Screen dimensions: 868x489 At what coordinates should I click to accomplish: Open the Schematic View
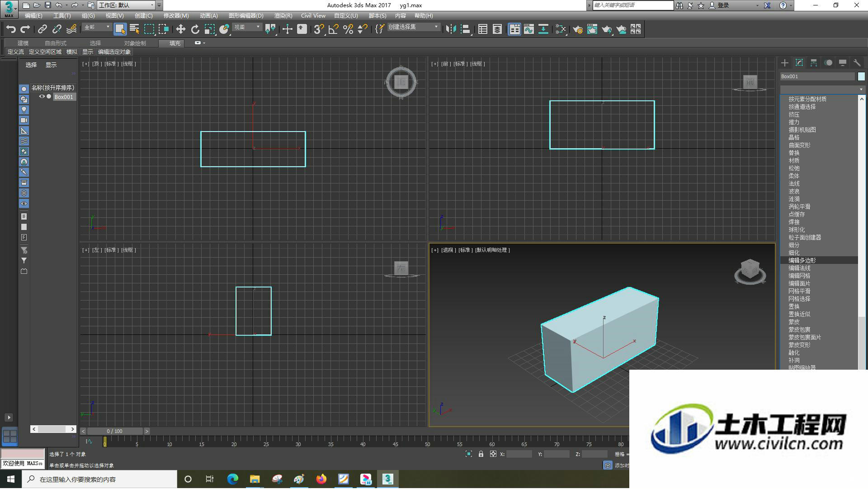543,29
